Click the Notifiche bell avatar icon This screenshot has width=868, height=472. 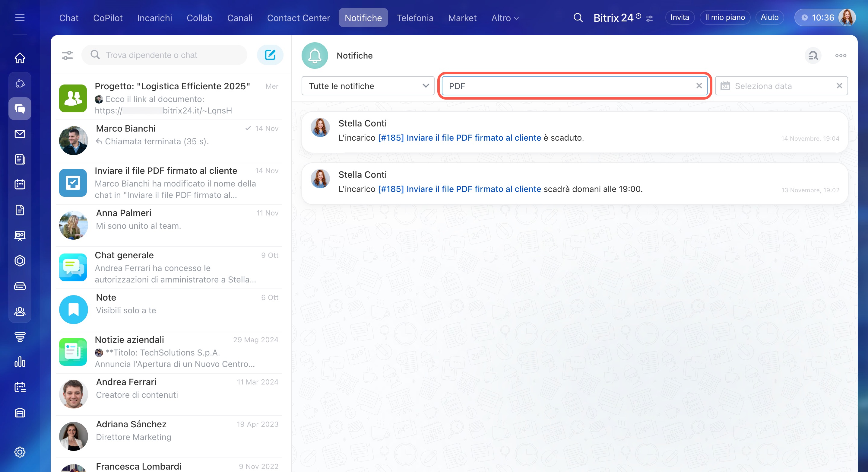pyautogui.click(x=315, y=56)
